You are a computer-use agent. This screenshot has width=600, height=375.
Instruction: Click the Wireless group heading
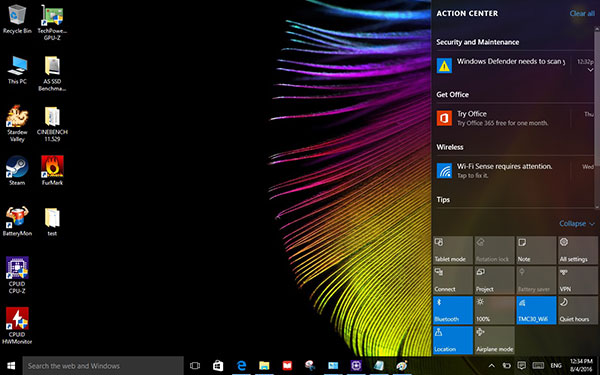tap(450, 147)
